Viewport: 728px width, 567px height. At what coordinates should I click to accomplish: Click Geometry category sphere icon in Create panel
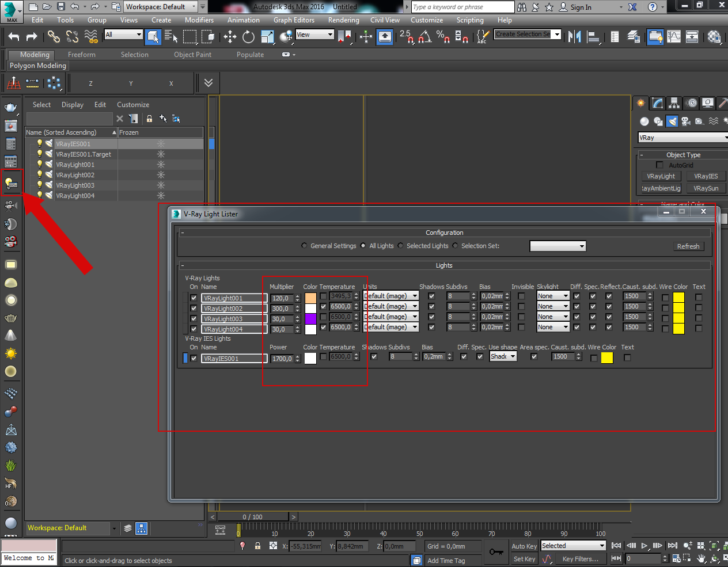(x=644, y=121)
